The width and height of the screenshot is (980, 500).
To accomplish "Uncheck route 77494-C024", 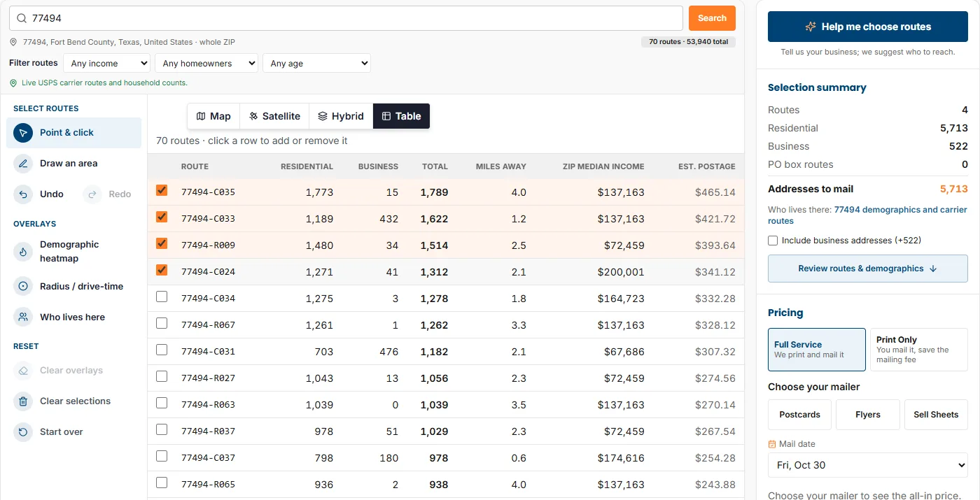I will pos(162,270).
